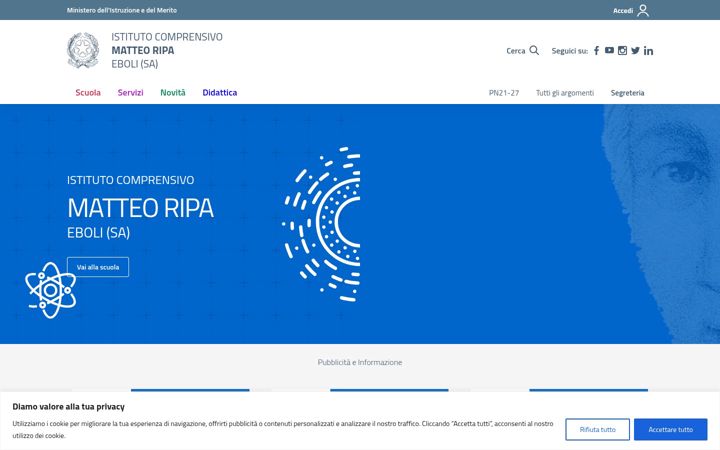Viewport: 720px width, 450px height.
Task: Click the Italian Republic emblem logo
Action: point(83,50)
